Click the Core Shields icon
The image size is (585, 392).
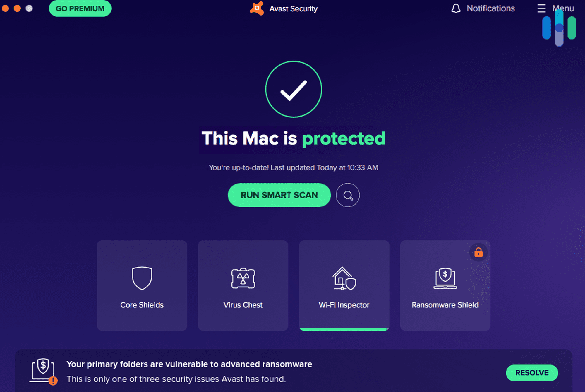pyautogui.click(x=142, y=278)
